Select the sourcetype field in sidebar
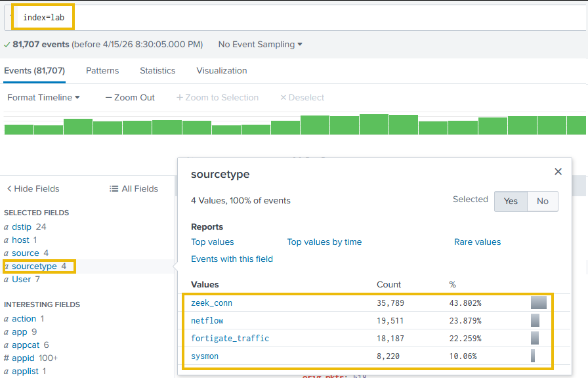This screenshot has width=588, height=378. [x=34, y=266]
